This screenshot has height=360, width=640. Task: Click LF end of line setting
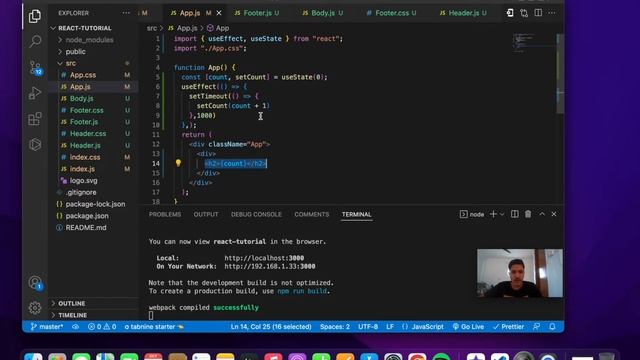click(x=390, y=327)
